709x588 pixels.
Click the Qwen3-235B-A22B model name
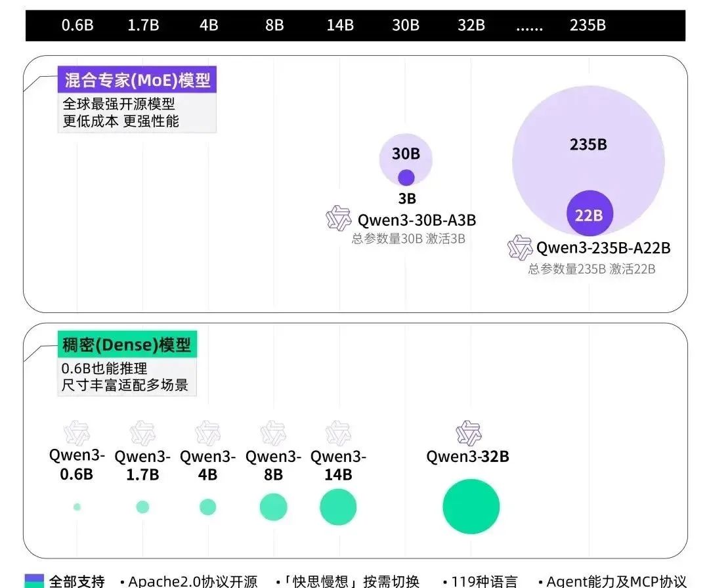[603, 247]
